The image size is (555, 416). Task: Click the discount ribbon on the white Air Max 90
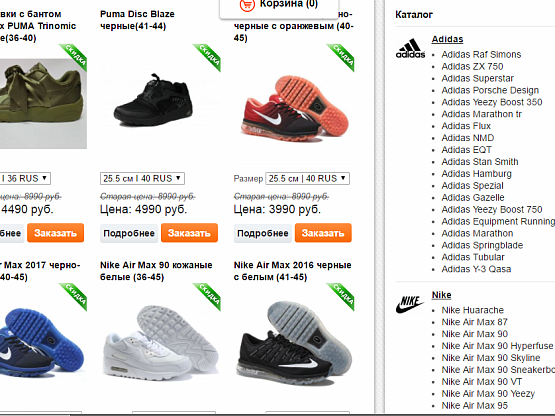click(x=207, y=296)
